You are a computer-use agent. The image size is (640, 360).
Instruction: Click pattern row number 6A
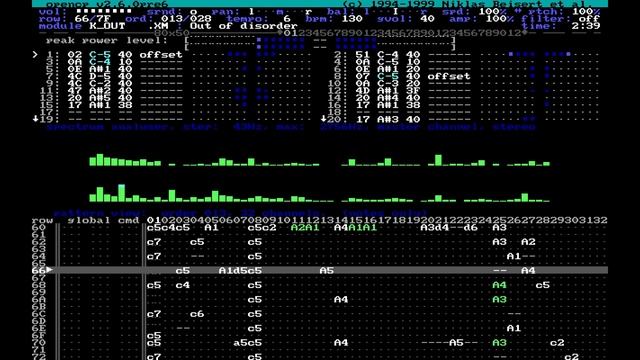[x=39, y=299]
